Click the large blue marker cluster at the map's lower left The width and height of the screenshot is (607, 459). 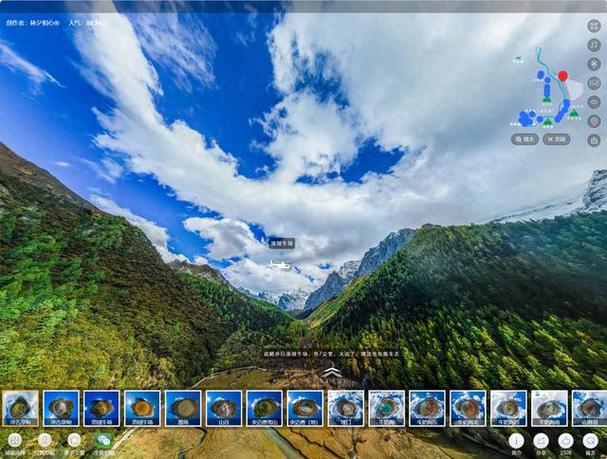(x=527, y=118)
